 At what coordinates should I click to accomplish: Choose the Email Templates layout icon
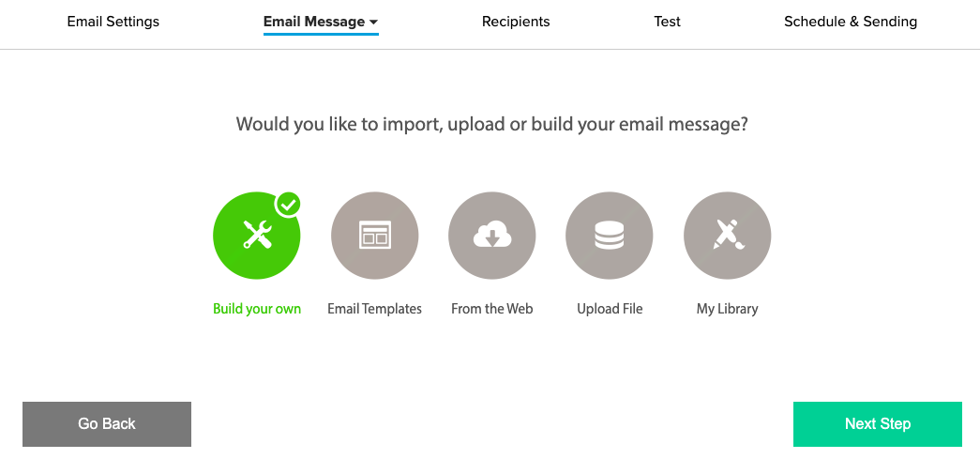click(x=374, y=235)
